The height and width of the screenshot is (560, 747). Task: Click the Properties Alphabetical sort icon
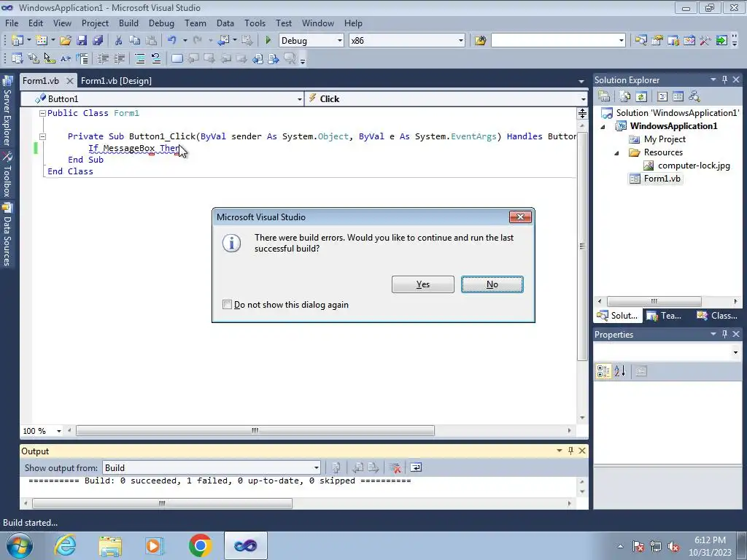(x=620, y=371)
